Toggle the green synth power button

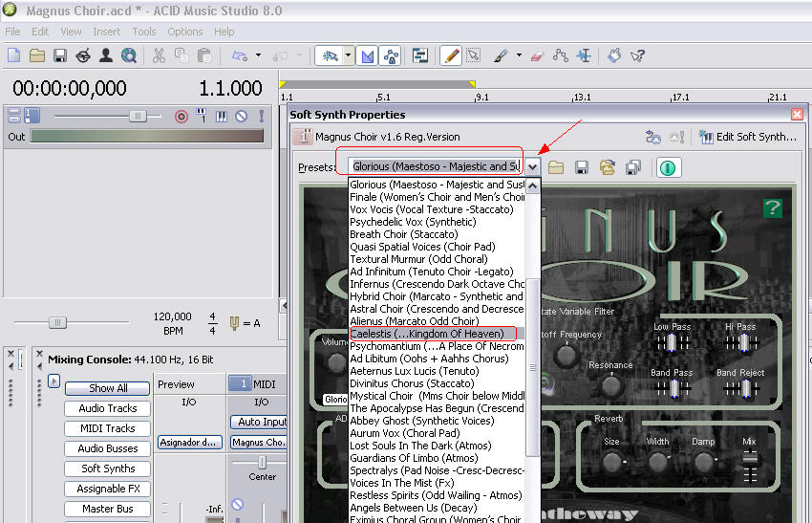tap(668, 167)
